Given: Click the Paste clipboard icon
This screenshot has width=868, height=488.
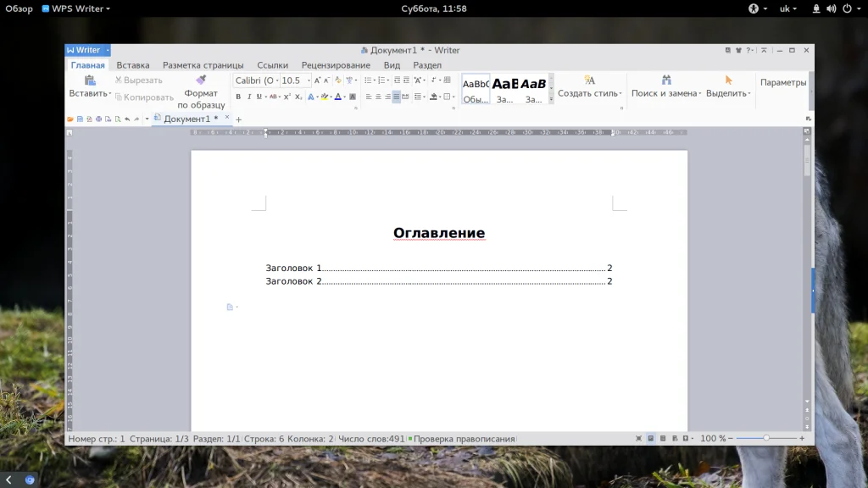Looking at the screenshot, I should [89, 80].
